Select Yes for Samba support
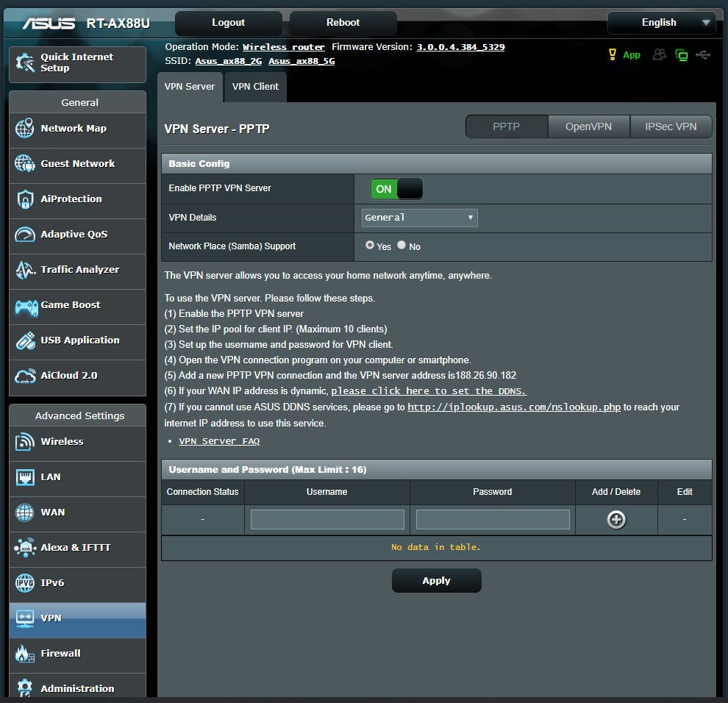728x703 pixels. pos(370,246)
